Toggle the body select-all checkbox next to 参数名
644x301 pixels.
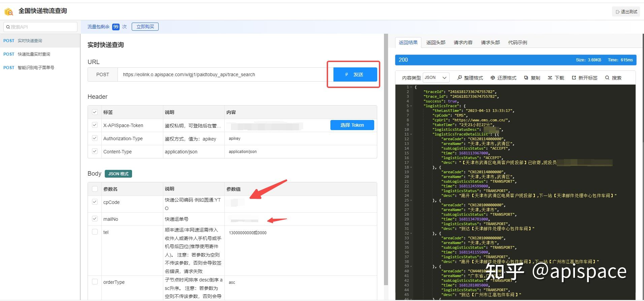pyautogui.click(x=95, y=189)
